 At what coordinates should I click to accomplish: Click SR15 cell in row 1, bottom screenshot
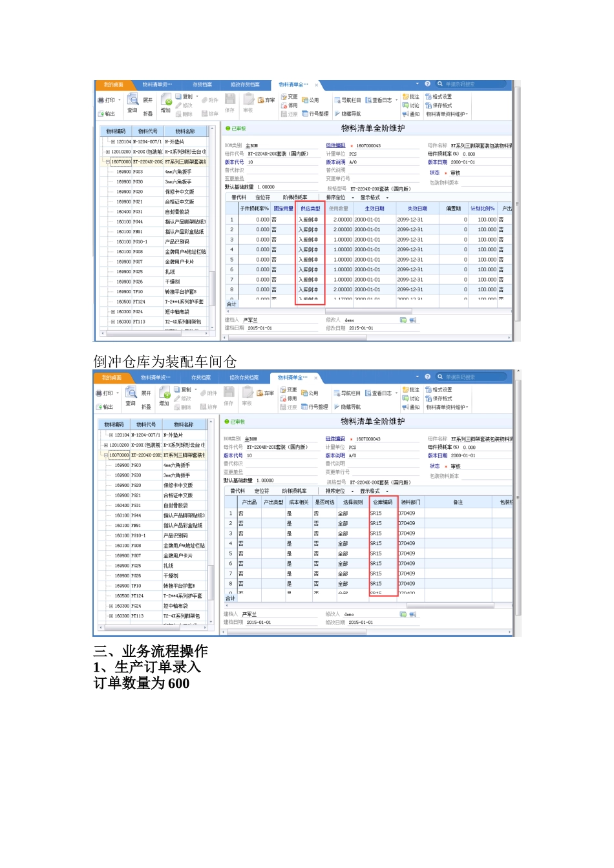[x=383, y=513]
